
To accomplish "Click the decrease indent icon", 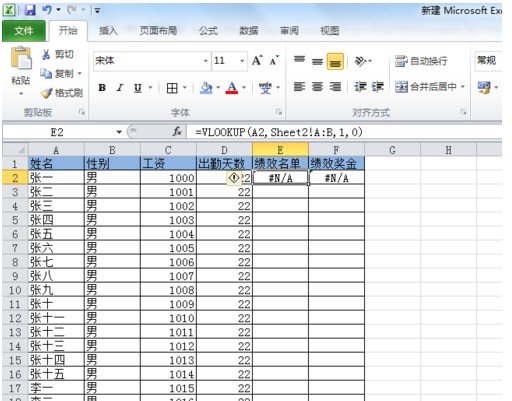I will (360, 87).
